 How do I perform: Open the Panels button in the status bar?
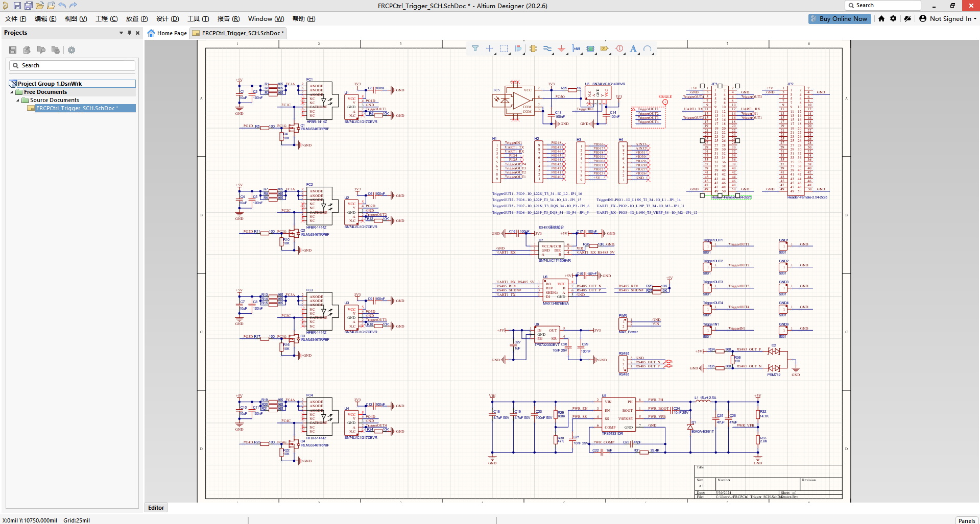(967, 520)
